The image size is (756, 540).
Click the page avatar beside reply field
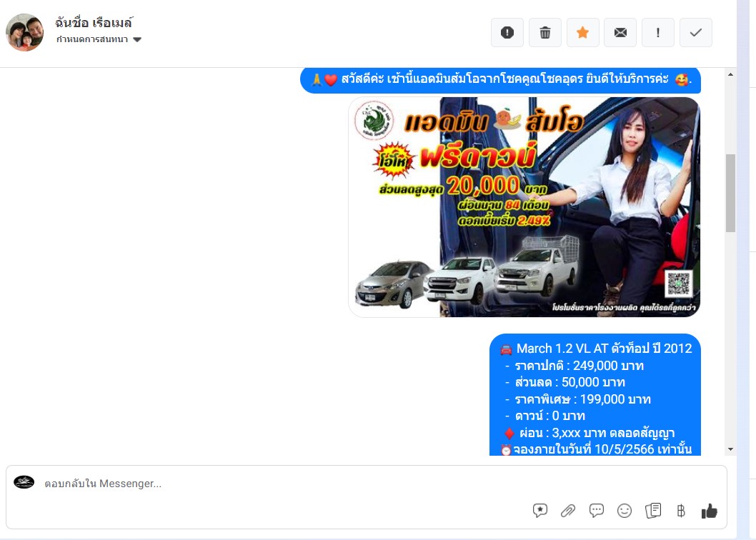pyautogui.click(x=24, y=482)
